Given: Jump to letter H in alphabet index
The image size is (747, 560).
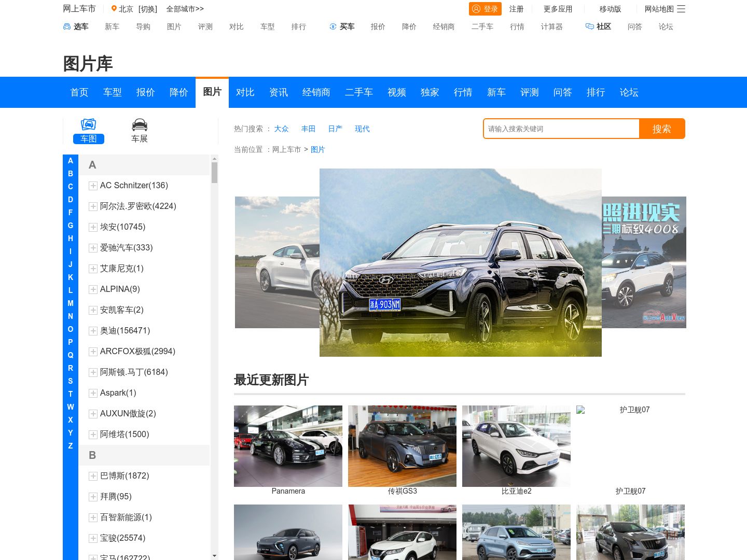Looking at the screenshot, I should [71, 239].
